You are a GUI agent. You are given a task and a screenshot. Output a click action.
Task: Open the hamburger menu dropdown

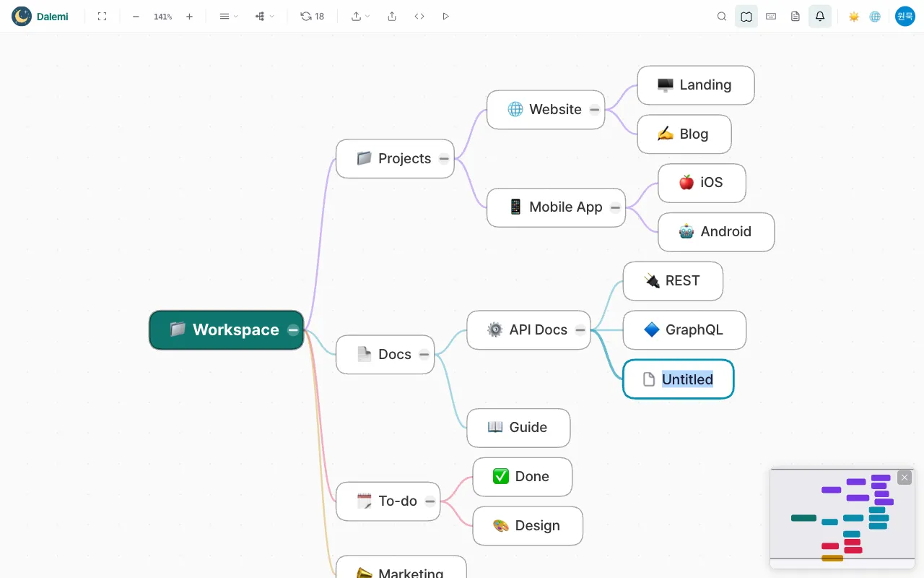tap(228, 16)
